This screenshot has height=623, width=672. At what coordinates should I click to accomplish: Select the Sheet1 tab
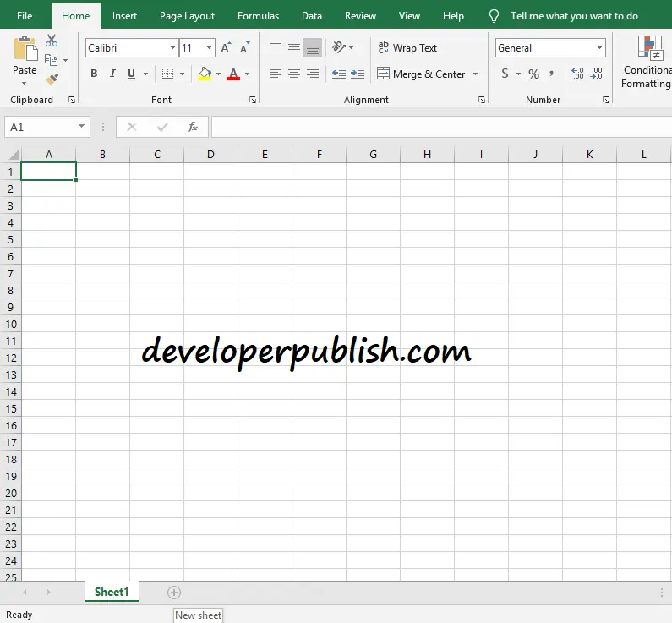pos(112,592)
